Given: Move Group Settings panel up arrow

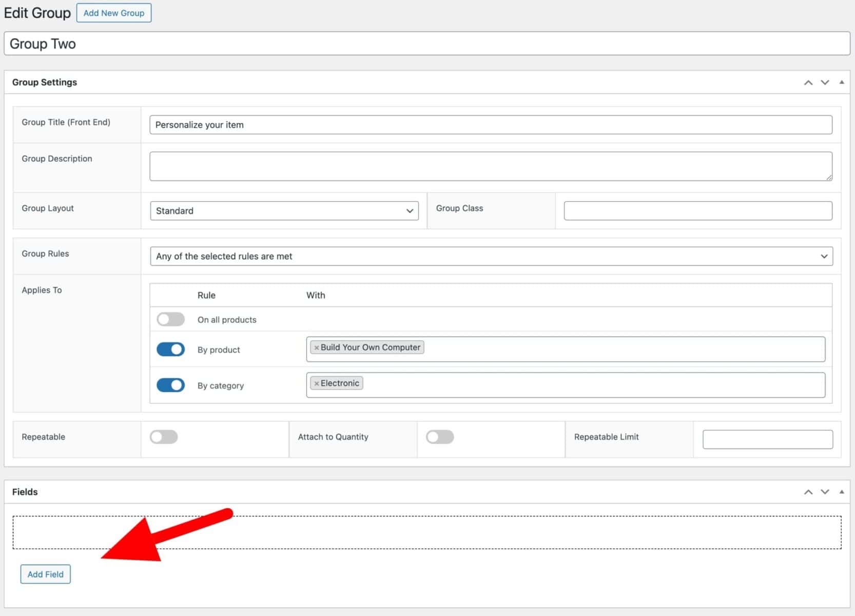Looking at the screenshot, I should tap(808, 83).
